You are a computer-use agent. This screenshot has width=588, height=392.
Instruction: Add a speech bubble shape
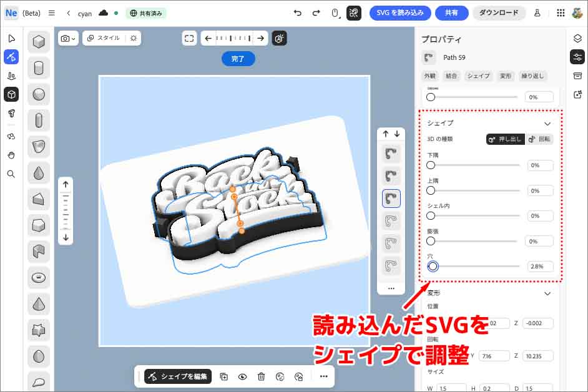(39, 382)
